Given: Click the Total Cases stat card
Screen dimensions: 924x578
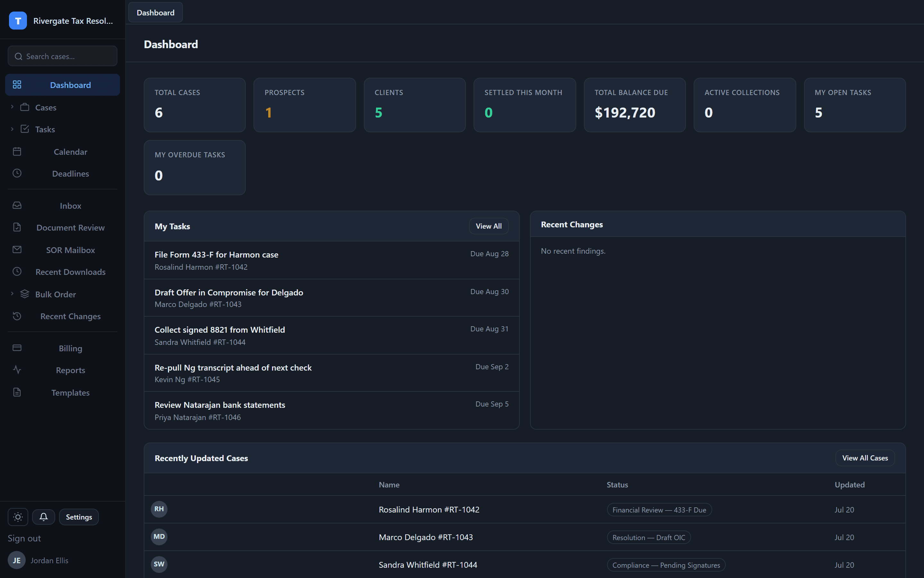Looking at the screenshot, I should [195, 105].
